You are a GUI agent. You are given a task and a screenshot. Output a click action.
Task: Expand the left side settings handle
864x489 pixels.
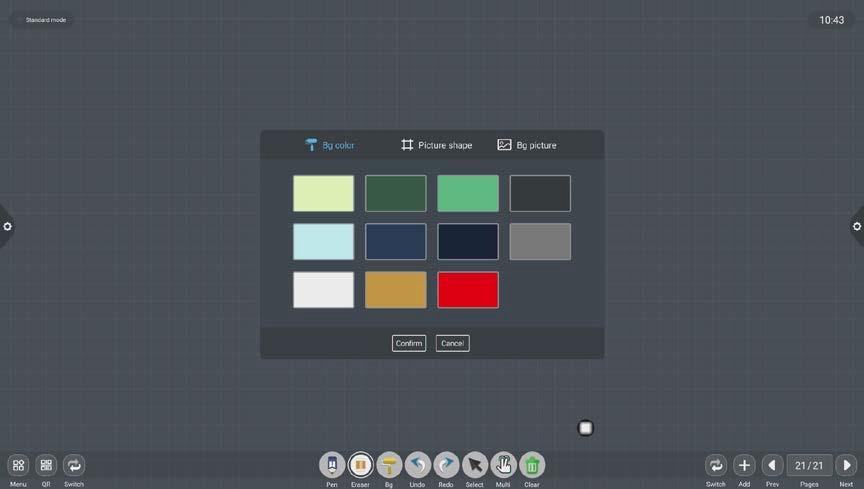tap(7, 226)
